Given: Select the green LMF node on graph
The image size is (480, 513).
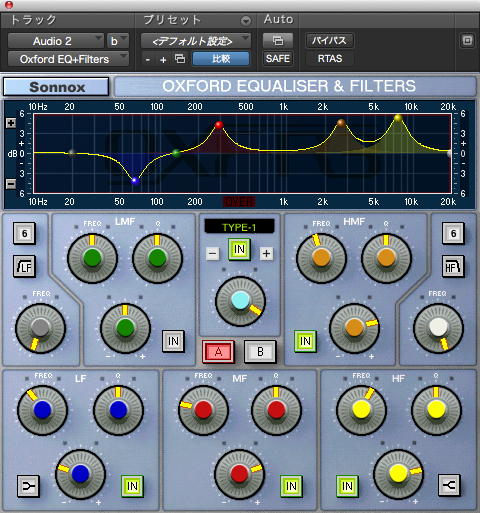Looking at the screenshot, I should [176, 153].
